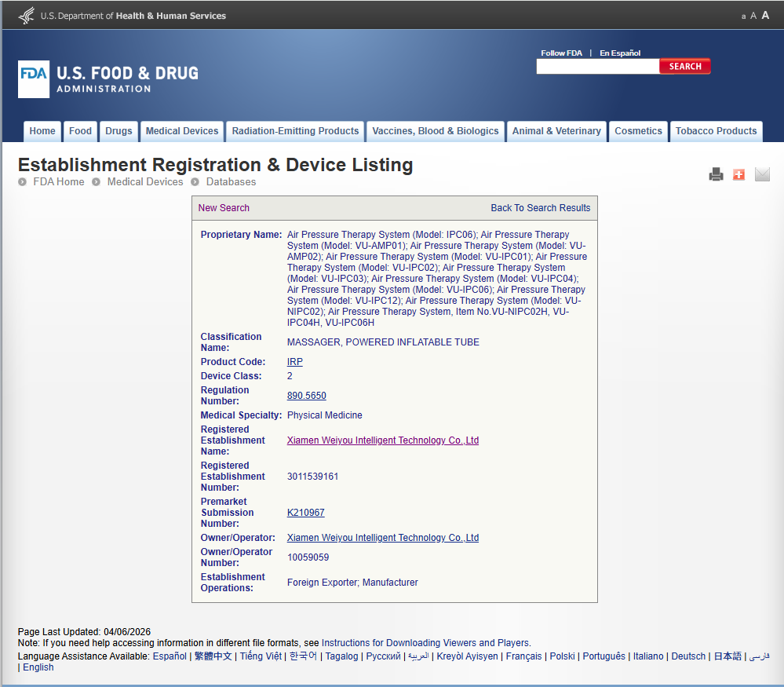Screen dimensions: 784x687
Task: Open premarket submission K210967
Action: (x=305, y=513)
